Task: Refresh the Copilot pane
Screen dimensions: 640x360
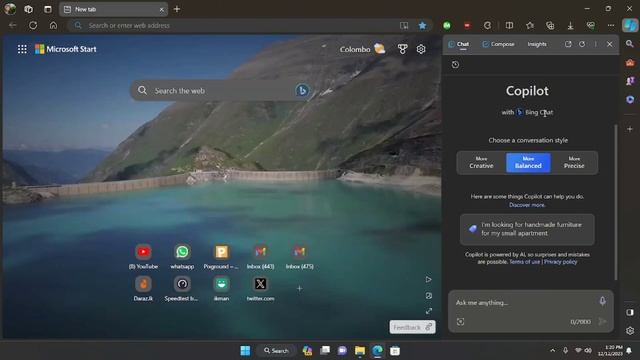Action: (582, 44)
